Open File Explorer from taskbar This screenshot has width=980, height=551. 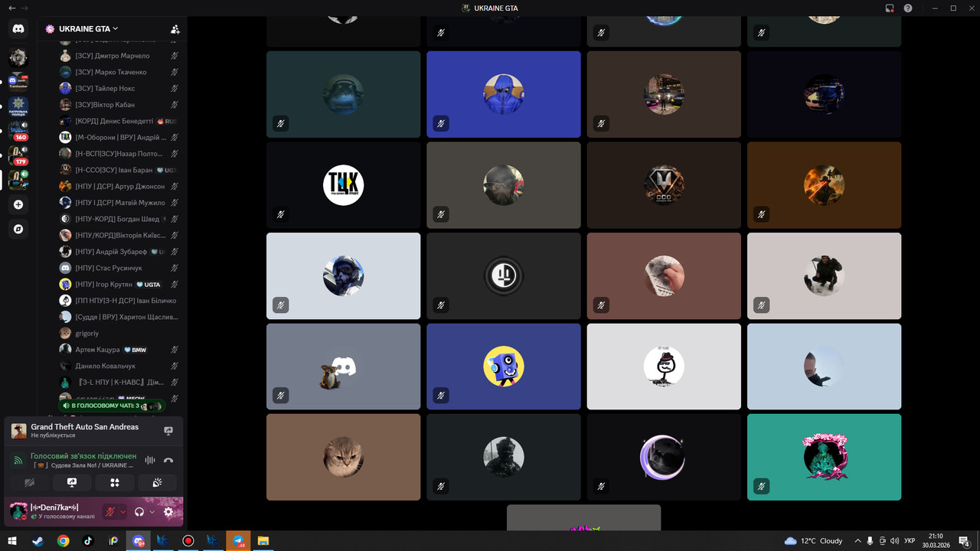263,540
